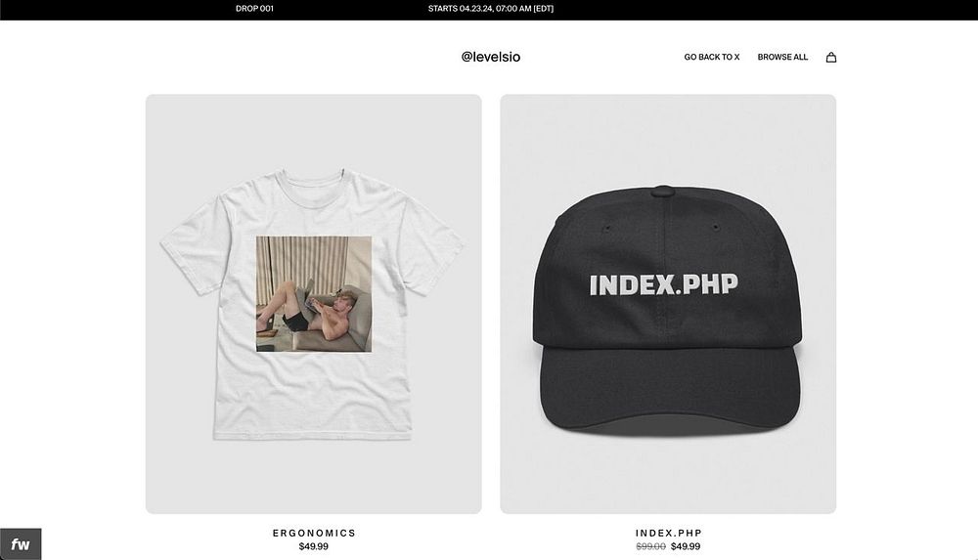Go back to X link
Image resolution: width=978 pixels, height=560 pixels.
pos(712,57)
